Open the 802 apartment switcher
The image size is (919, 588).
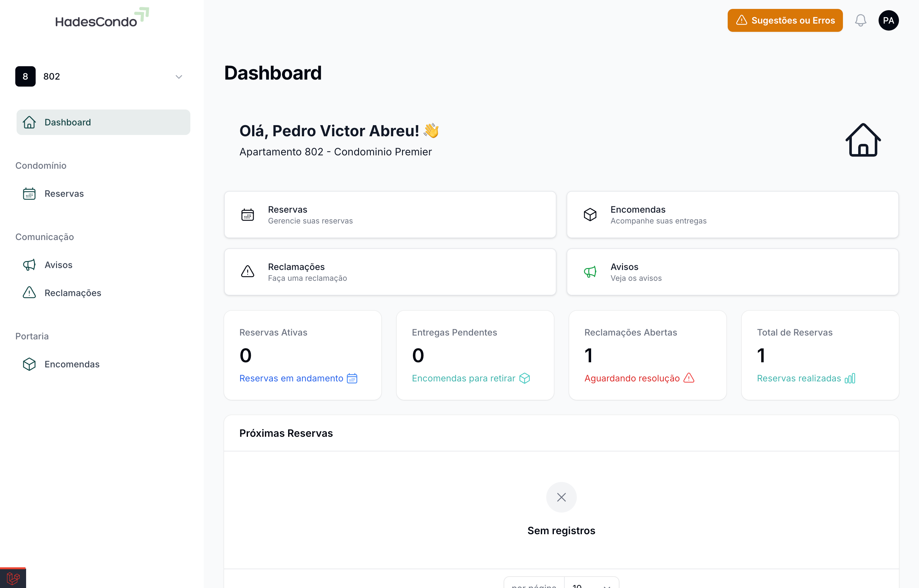tap(99, 76)
